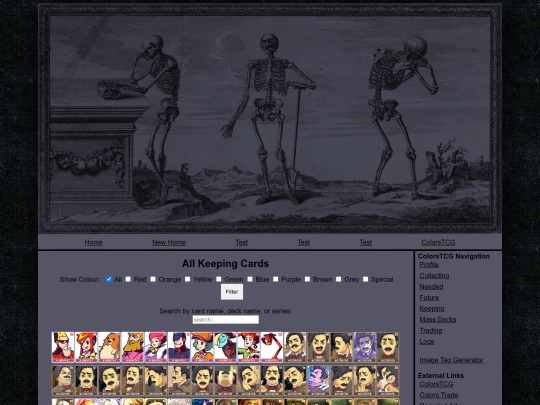Open the purple-tinted mustached man card

coord(365,347)
